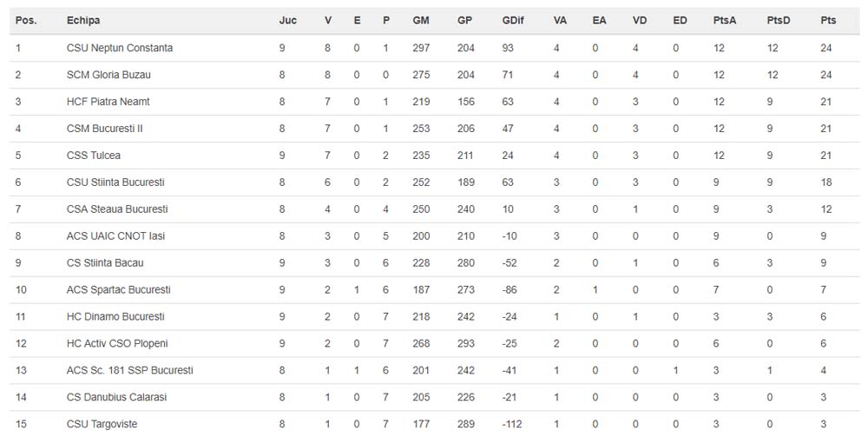Select CS Danubius Calarasi team name
The width and height of the screenshot is (868, 444).
click(116, 397)
